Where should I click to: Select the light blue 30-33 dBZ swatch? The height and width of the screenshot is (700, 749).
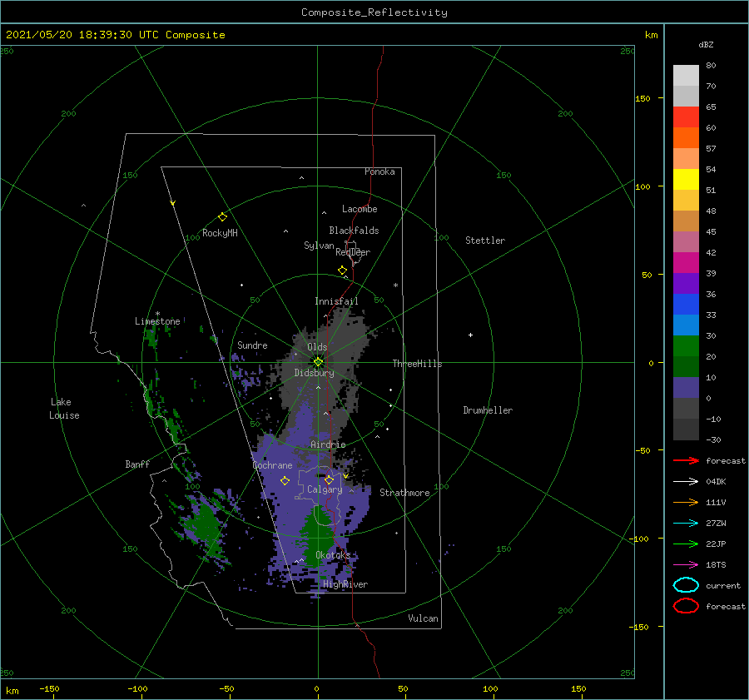(x=686, y=325)
